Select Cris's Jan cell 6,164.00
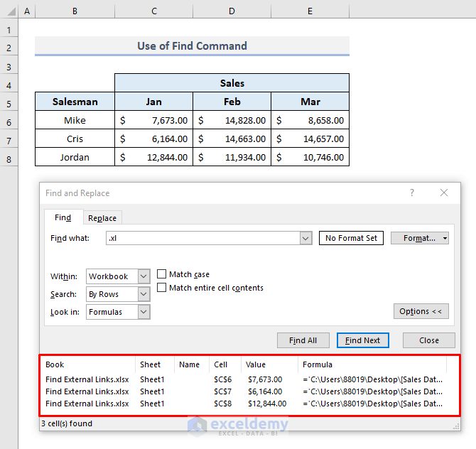The image size is (476, 449). 153,139
